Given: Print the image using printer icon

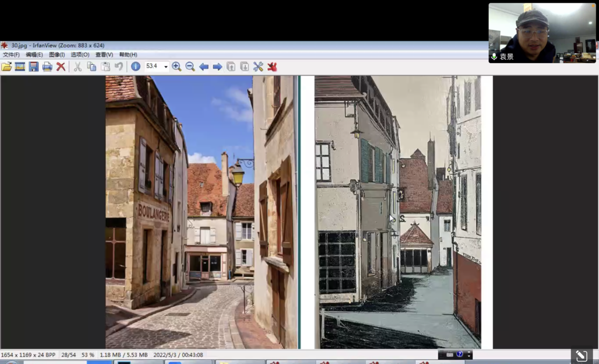Looking at the screenshot, I should coord(47,66).
